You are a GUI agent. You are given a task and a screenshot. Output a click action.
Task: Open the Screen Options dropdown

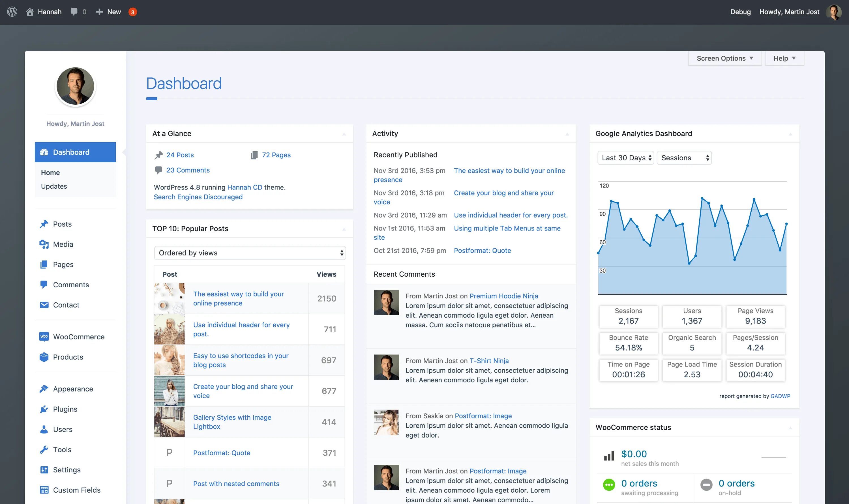[724, 58]
